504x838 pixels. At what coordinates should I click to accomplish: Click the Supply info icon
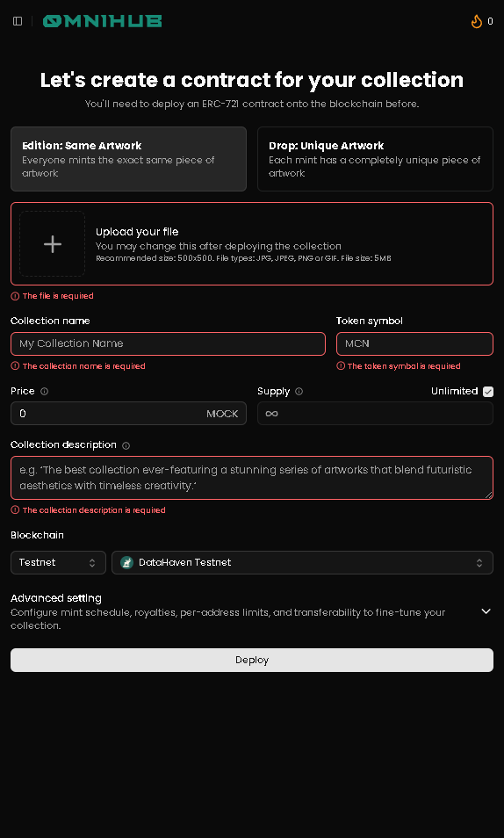click(x=299, y=391)
